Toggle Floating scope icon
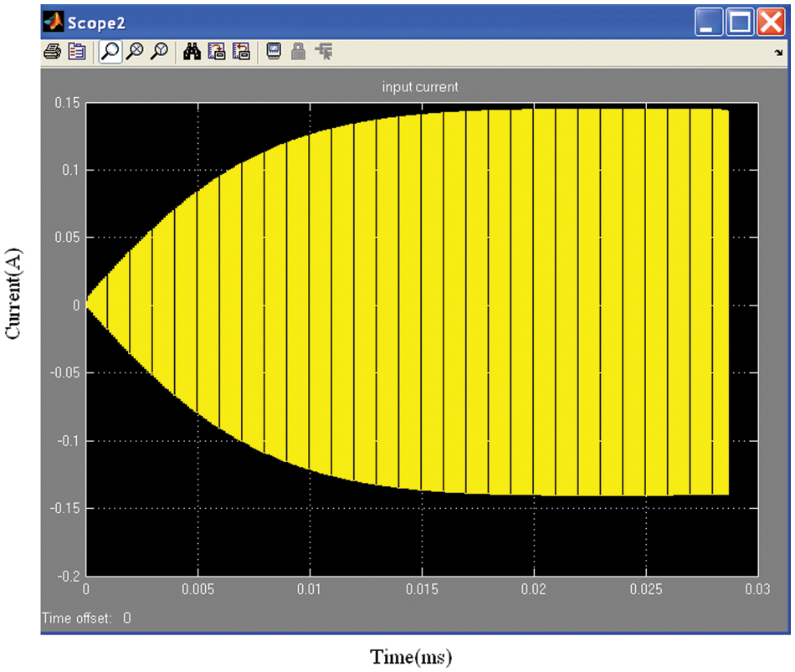Screen dimensions: 795x672 273,52
